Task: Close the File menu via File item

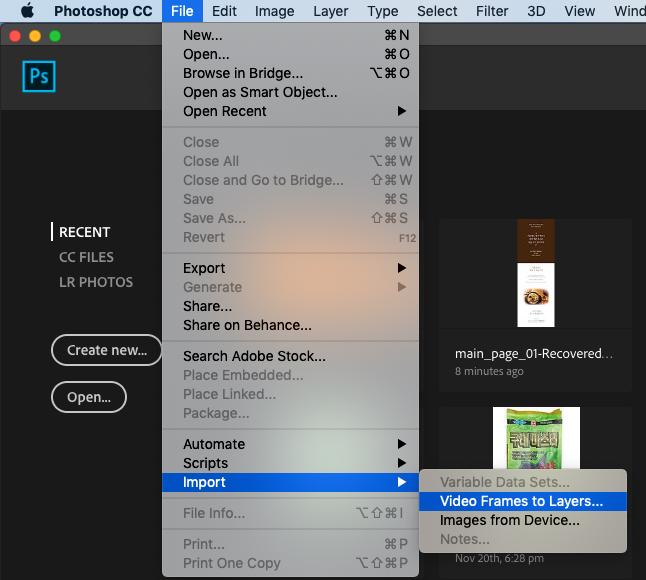Action: click(182, 11)
